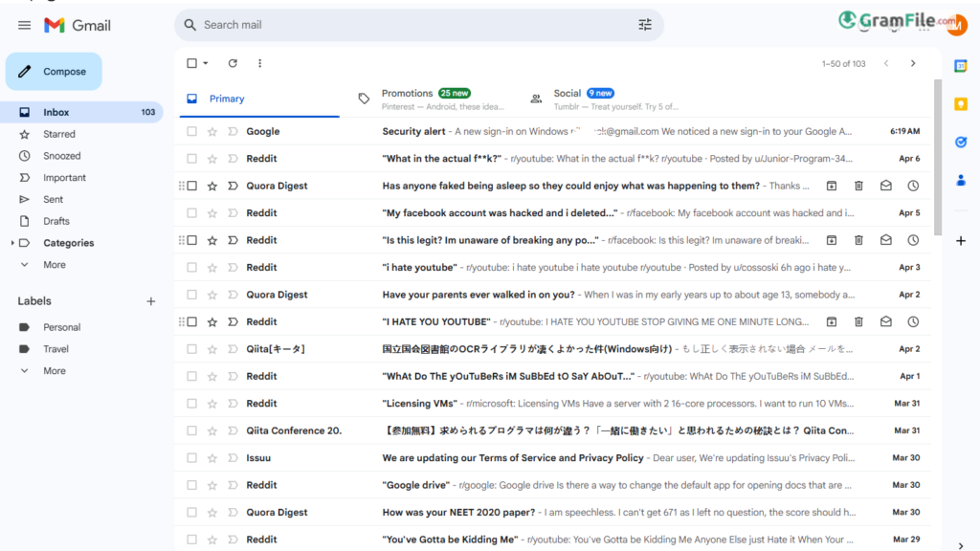The image size is (980, 551).
Task: Mark Quora Digest faked asleep email as read
Action: coord(885,186)
